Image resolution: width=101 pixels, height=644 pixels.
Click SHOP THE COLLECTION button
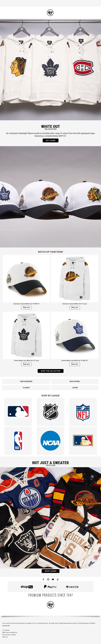[x=50, y=371]
